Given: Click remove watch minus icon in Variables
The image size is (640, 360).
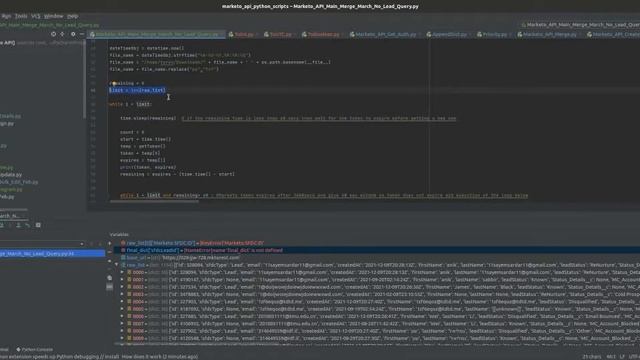Looking at the screenshot, I should pyautogui.click(x=109, y=252).
